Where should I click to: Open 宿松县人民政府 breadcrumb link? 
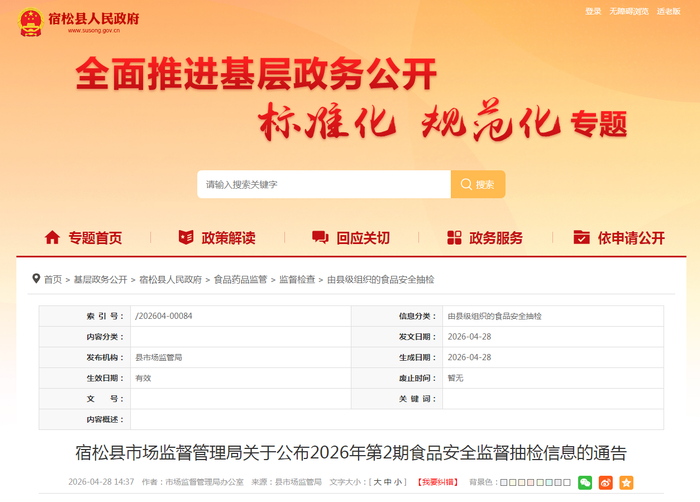tap(171, 280)
